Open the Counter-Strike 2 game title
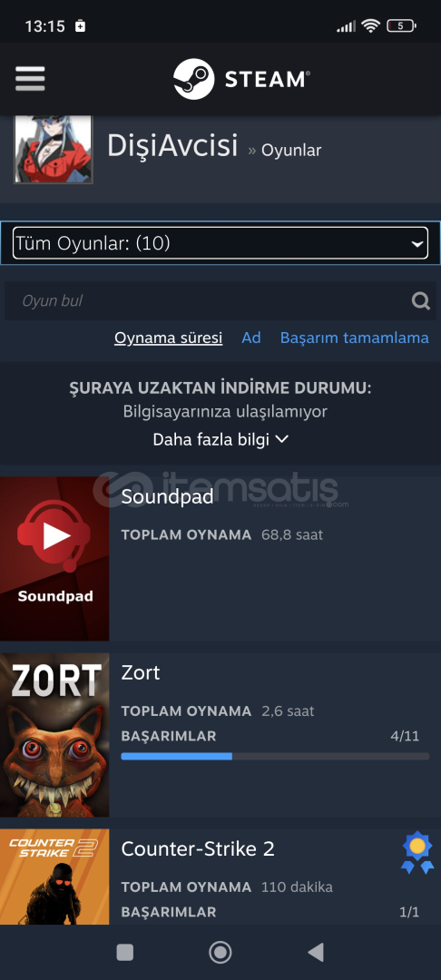 [198, 848]
